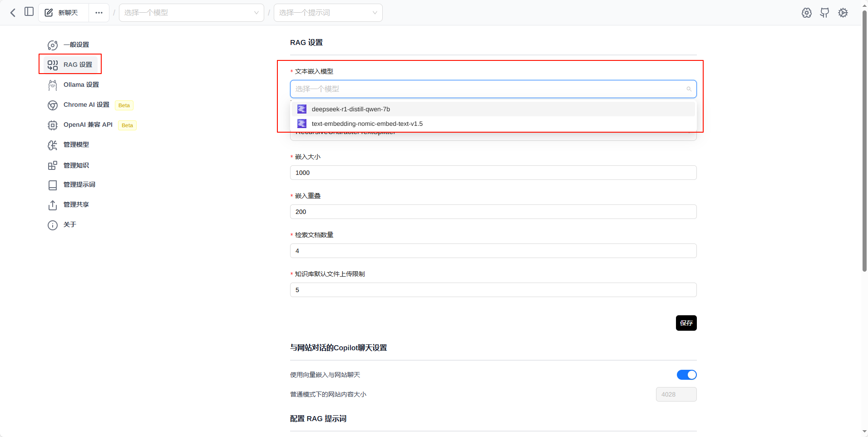Click the embedding size input field

pyautogui.click(x=493, y=173)
